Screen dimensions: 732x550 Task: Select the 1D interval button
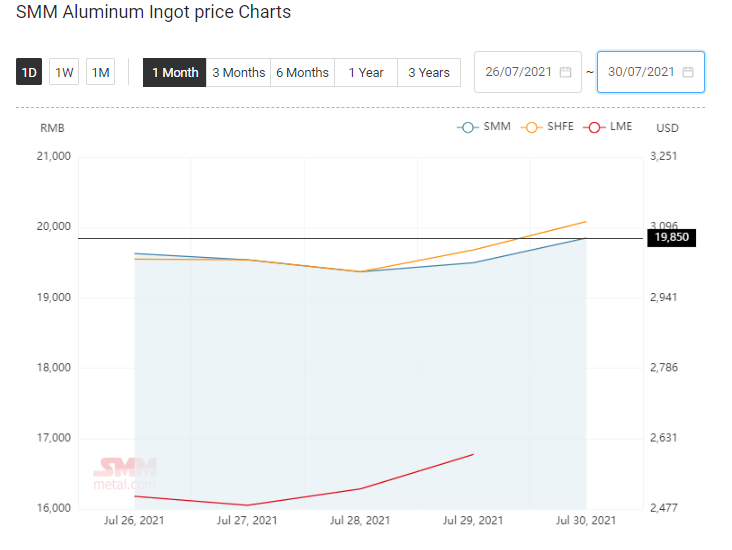tap(29, 72)
